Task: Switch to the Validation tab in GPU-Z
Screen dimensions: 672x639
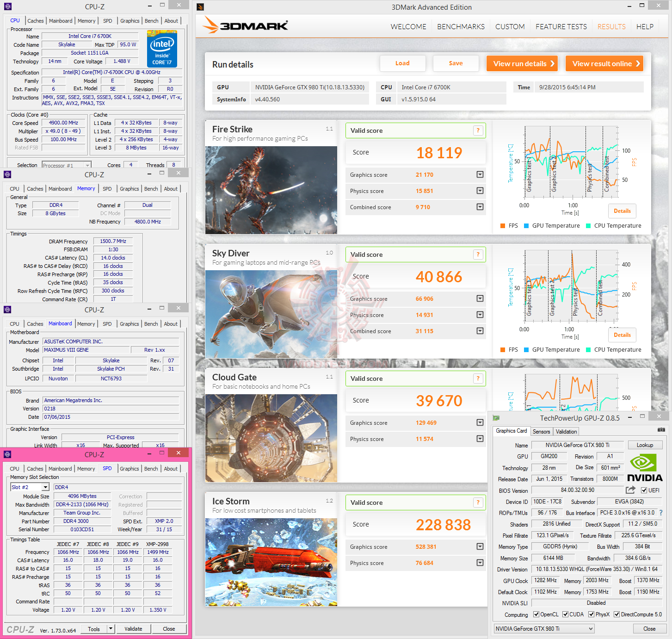Action: pos(566,432)
